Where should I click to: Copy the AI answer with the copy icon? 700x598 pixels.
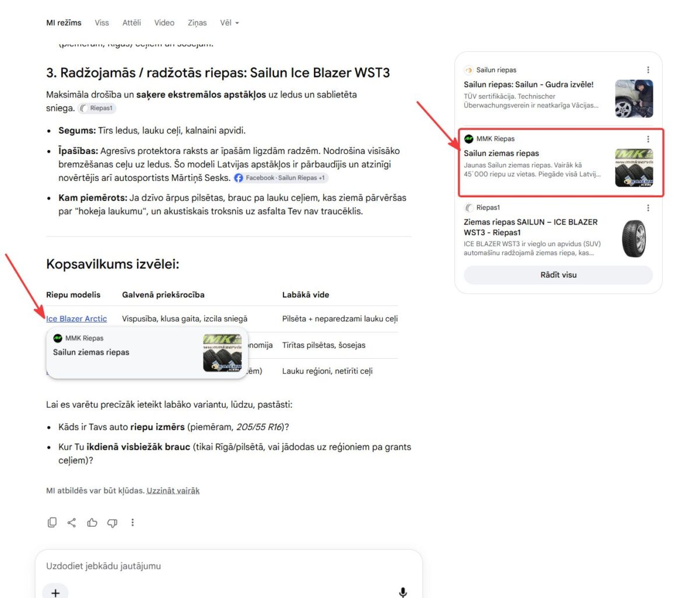(52, 522)
